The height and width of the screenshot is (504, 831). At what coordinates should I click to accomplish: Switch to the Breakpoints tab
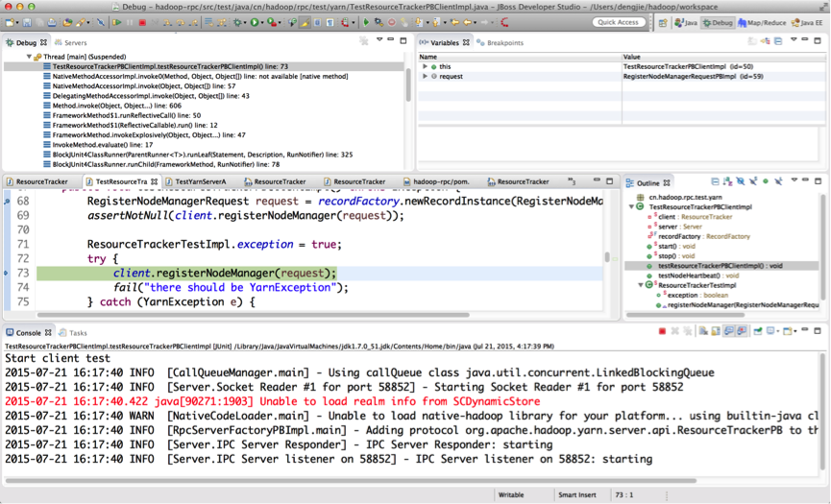[500, 43]
